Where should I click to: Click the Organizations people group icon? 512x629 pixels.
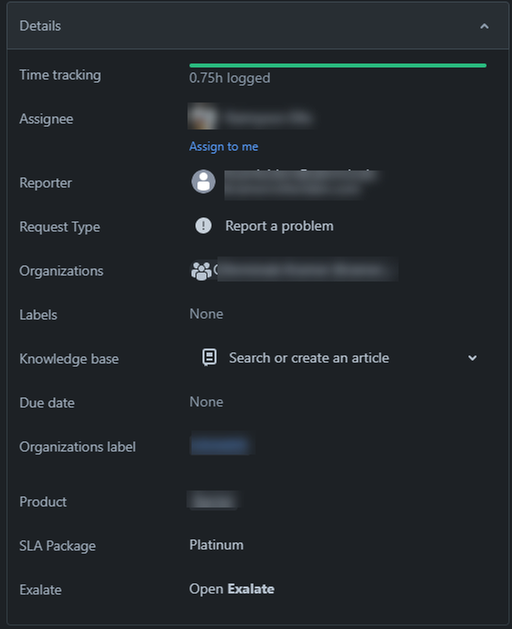201,271
